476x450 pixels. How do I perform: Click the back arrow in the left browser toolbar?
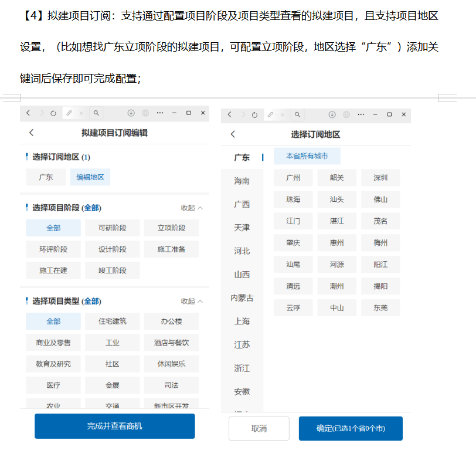(x=28, y=113)
